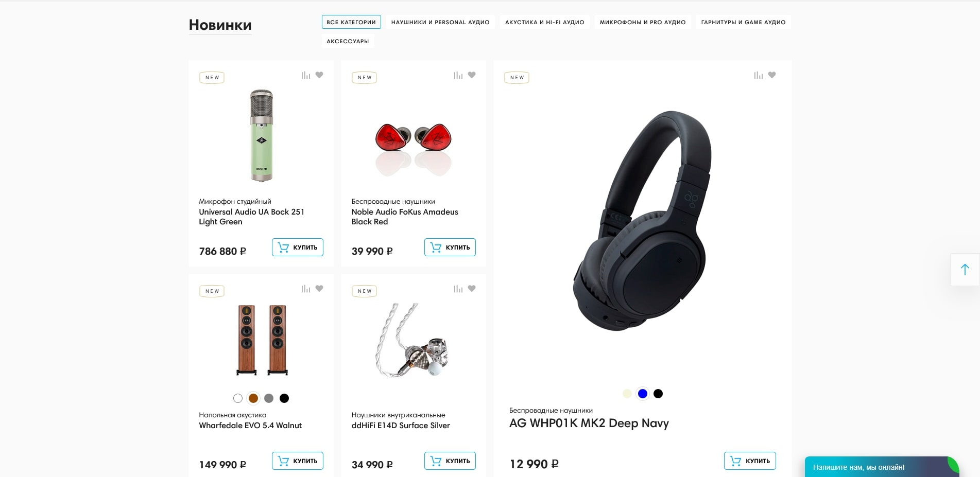
Task: Open AG WHP01K MK2 Deep Navy product link
Action: [x=589, y=423]
